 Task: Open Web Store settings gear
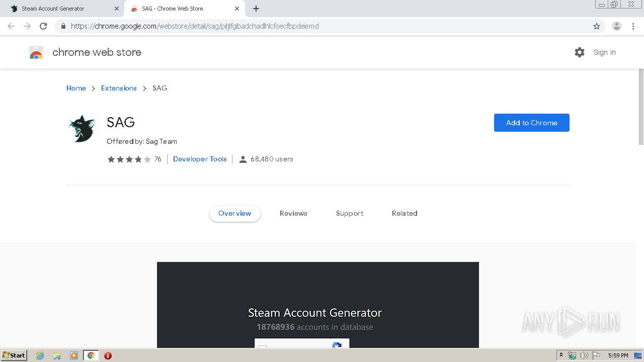click(580, 52)
